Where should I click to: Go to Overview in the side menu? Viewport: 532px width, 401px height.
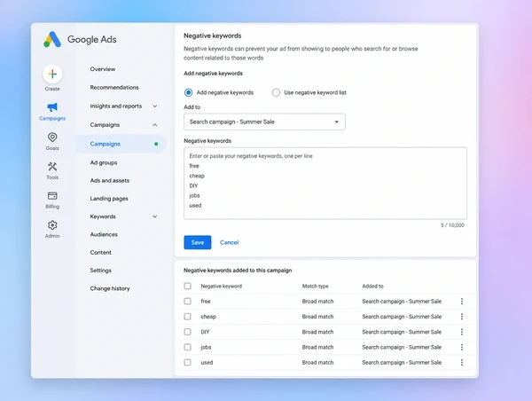coord(103,69)
